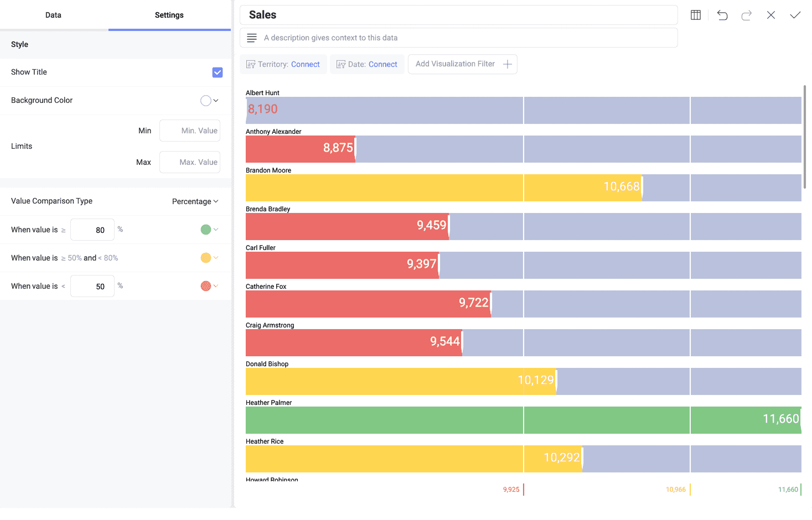Open the Value Comparison Type dropdown
The width and height of the screenshot is (812, 520).
195,201
